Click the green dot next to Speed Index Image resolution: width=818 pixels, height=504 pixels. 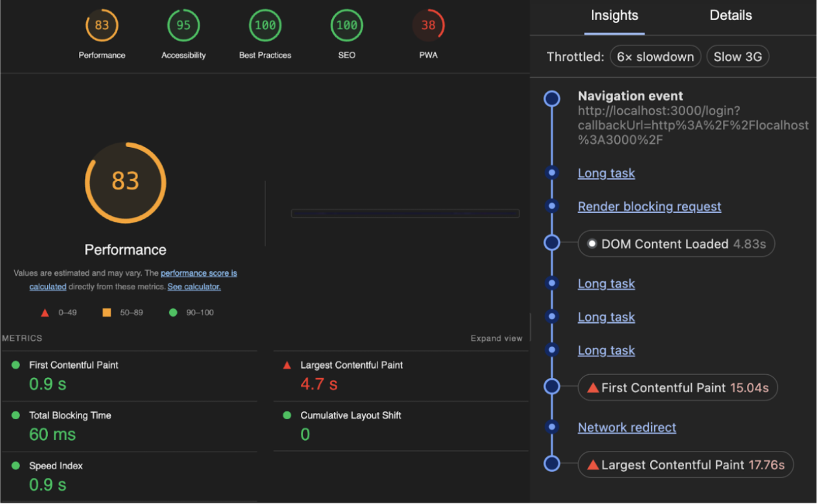click(x=16, y=466)
